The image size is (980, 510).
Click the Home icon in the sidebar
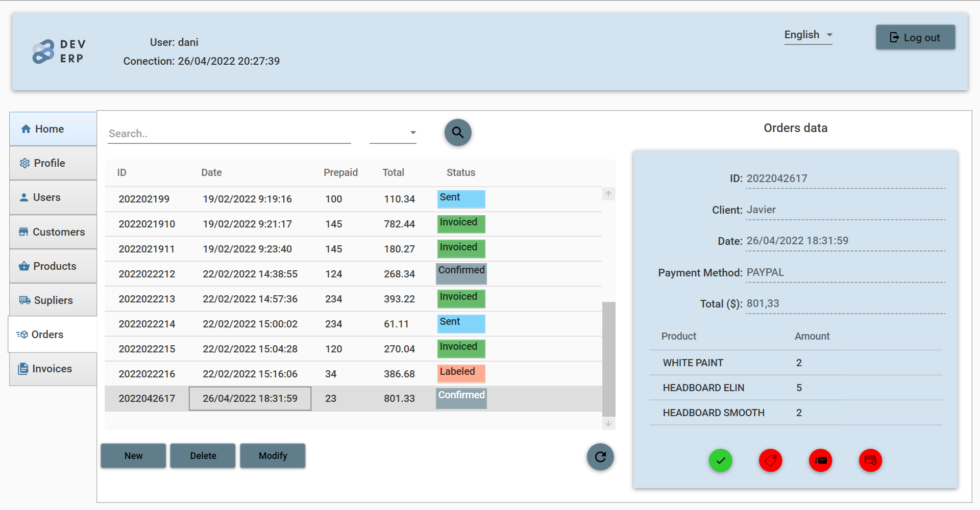point(27,129)
